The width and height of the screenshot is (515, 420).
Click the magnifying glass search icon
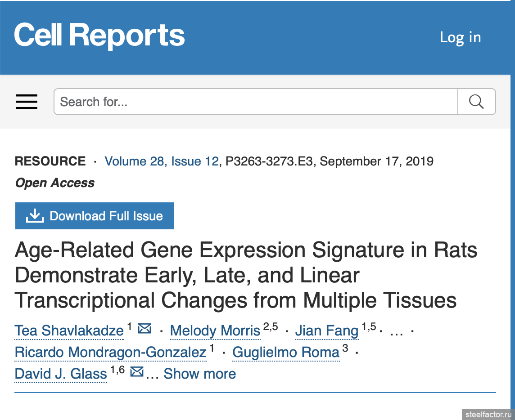point(476,102)
